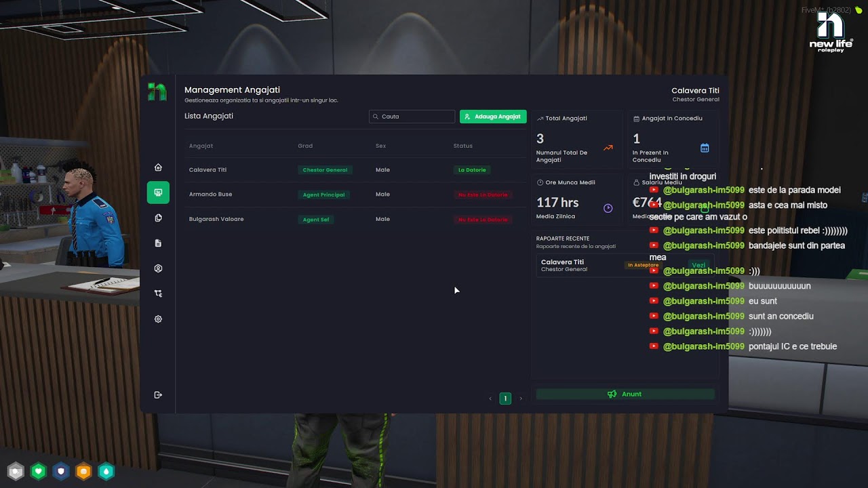Click the blue calendar icon

coord(705,148)
